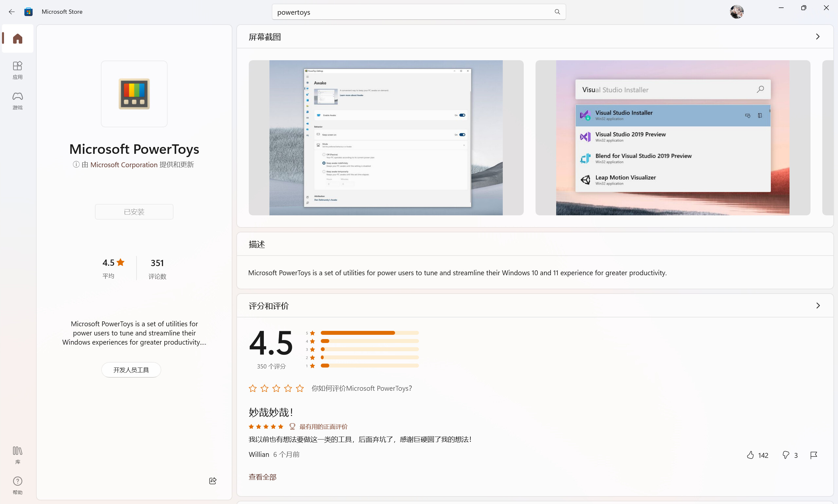The image size is (838, 504).
Task: Open the 应用 (Apps) sidebar tab
Action: coord(18,70)
